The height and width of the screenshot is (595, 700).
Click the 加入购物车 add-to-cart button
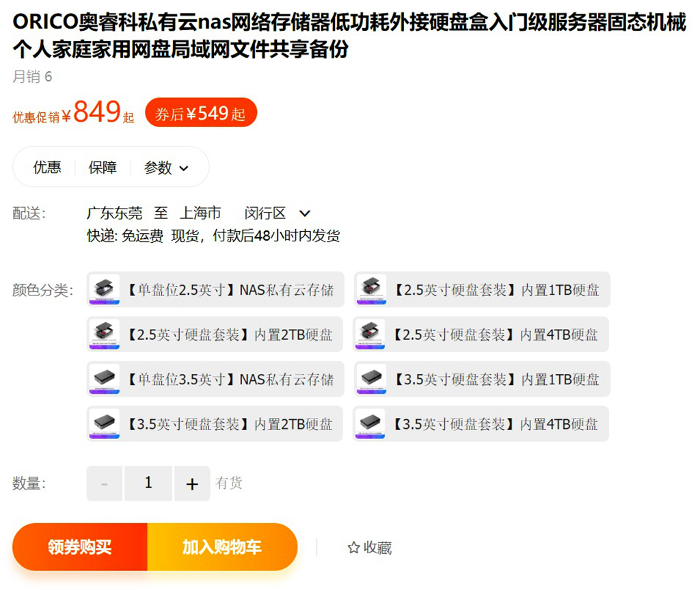coord(222,547)
